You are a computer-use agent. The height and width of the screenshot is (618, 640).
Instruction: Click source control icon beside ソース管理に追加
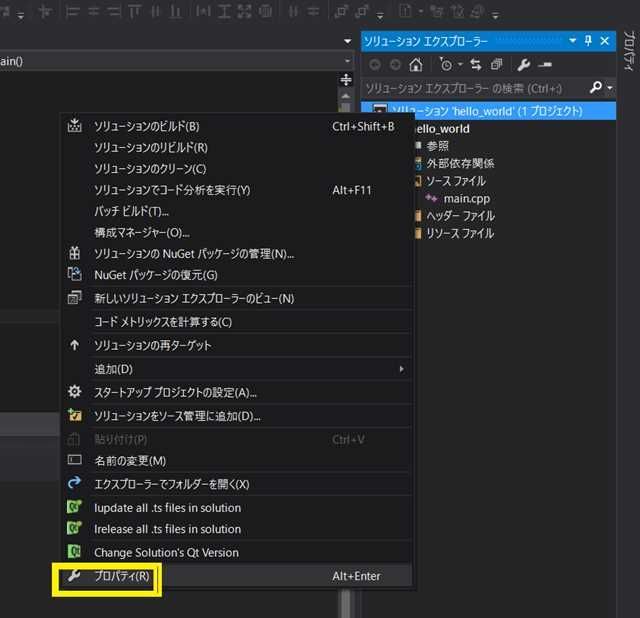point(74,415)
